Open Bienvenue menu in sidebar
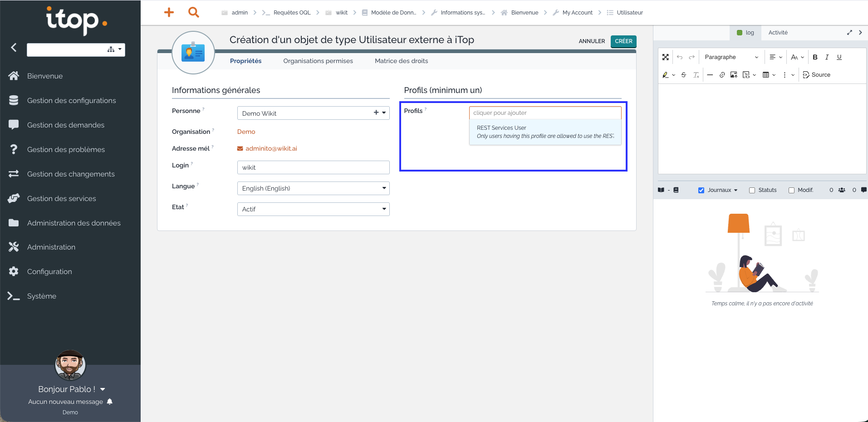This screenshot has width=868, height=422. (x=44, y=76)
